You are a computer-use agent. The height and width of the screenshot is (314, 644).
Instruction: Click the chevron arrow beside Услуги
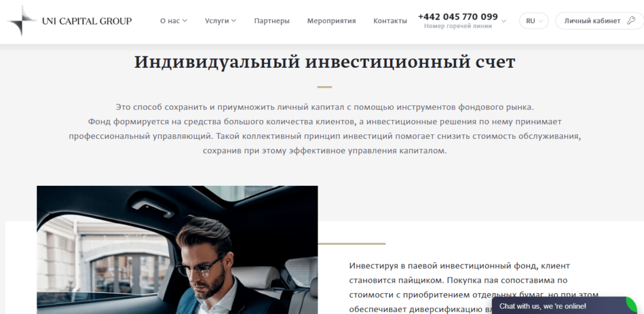[234, 21]
